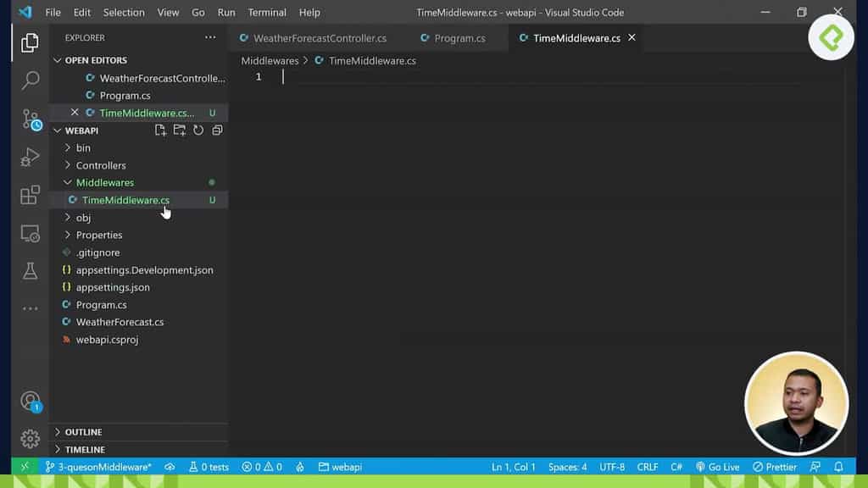Expand the Controllers folder
The height and width of the screenshot is (488, 868).
(102, 164)
